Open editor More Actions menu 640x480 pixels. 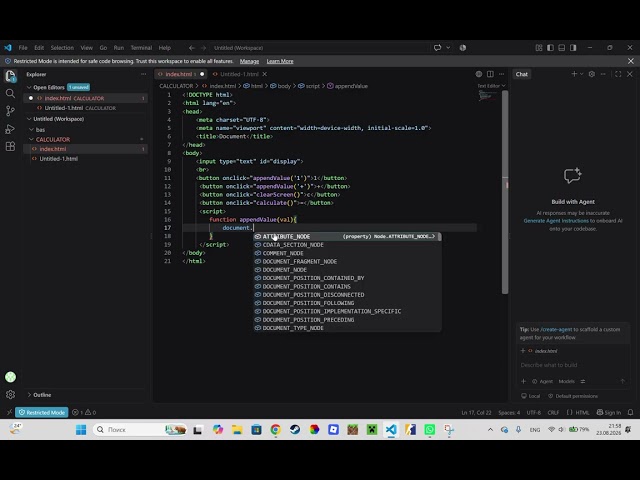pos(502,74)
